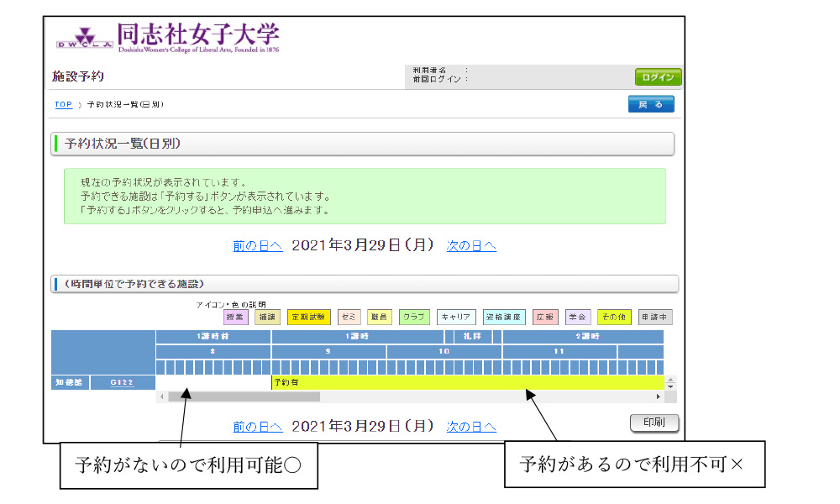The image size is (840, 504).
Task: Click the 補講 legend swatch
Action: point(267,317)
